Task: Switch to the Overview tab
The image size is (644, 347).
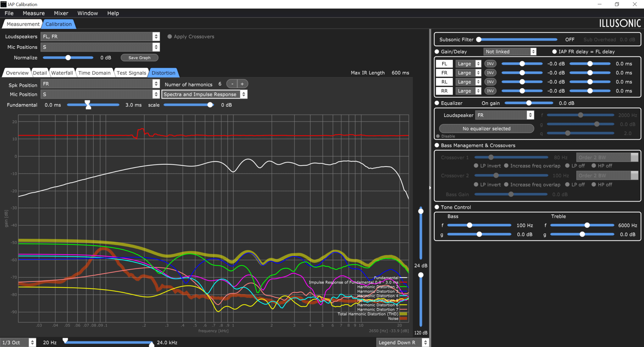Action: pyautogui.click(x=17, y=73)
